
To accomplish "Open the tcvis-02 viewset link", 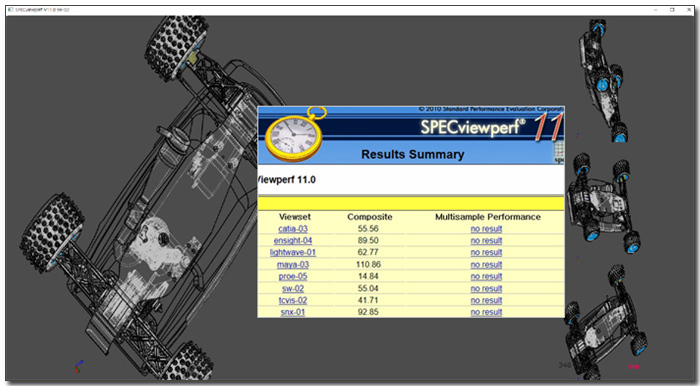I will click(x=293, y=300).
